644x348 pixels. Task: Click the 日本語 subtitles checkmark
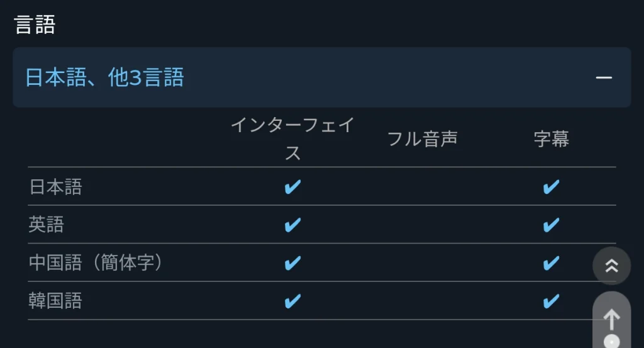pos(551,187)
